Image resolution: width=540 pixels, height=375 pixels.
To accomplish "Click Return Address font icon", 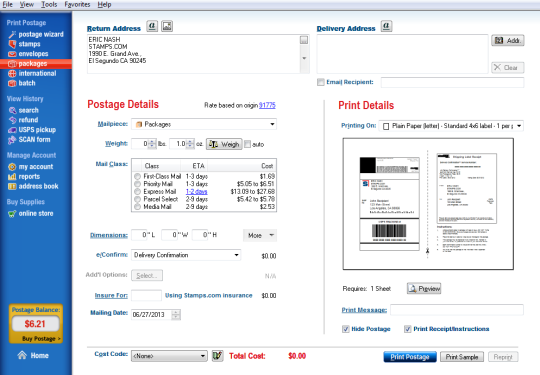I will point(152,26).
